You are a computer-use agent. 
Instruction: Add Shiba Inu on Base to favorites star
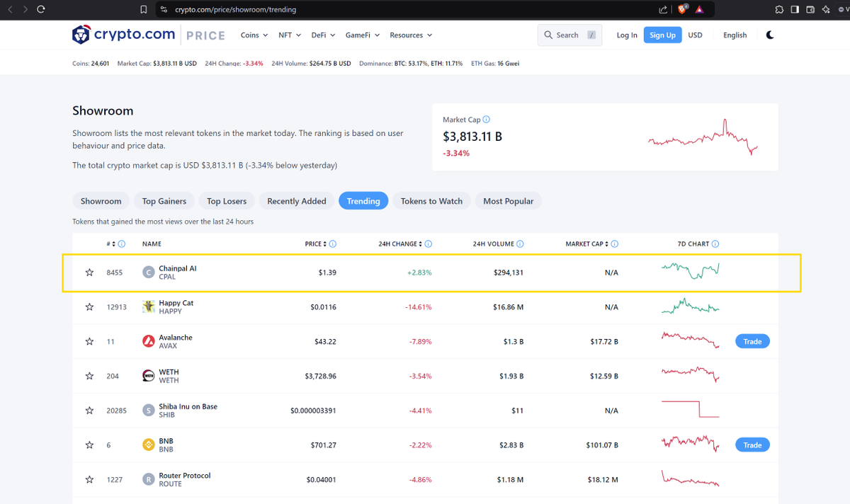coord(89,411)
